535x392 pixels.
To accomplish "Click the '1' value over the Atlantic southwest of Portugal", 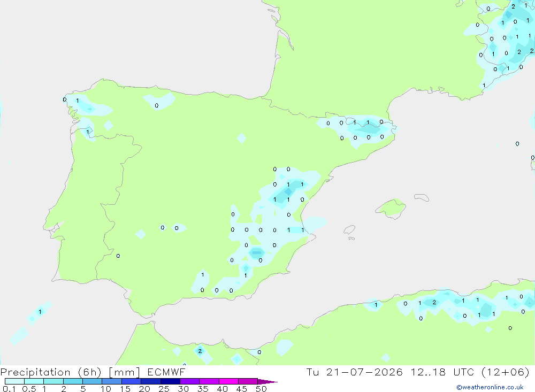I will point(40,312).
